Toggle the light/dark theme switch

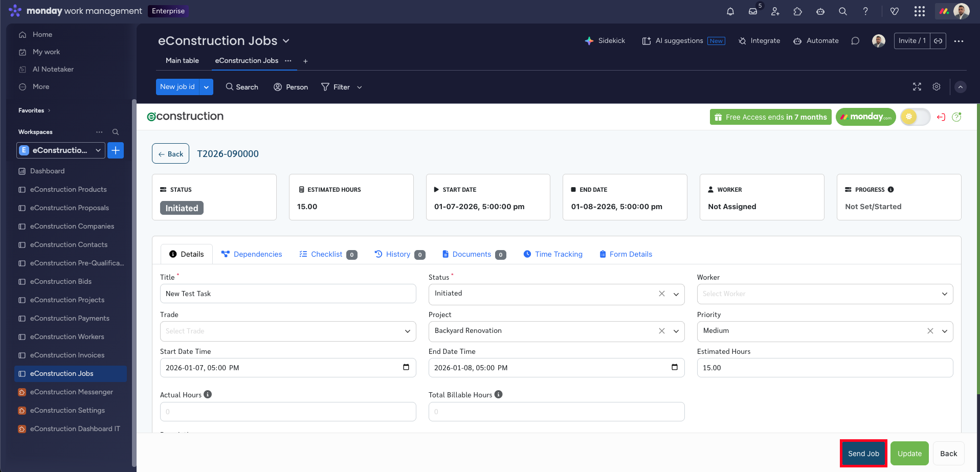[x=915, y=117]
